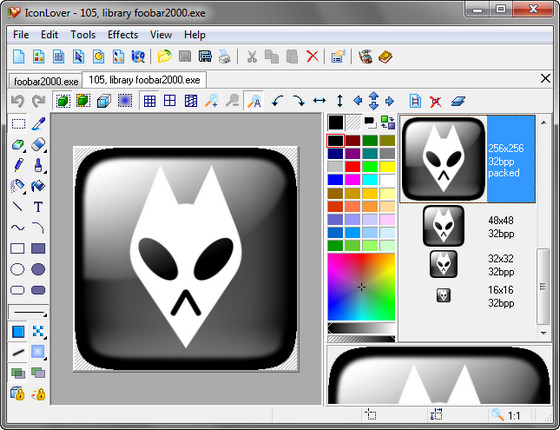Switch to the foobar2000.exe tab
The image size is (560, 430).
[46, 81]
